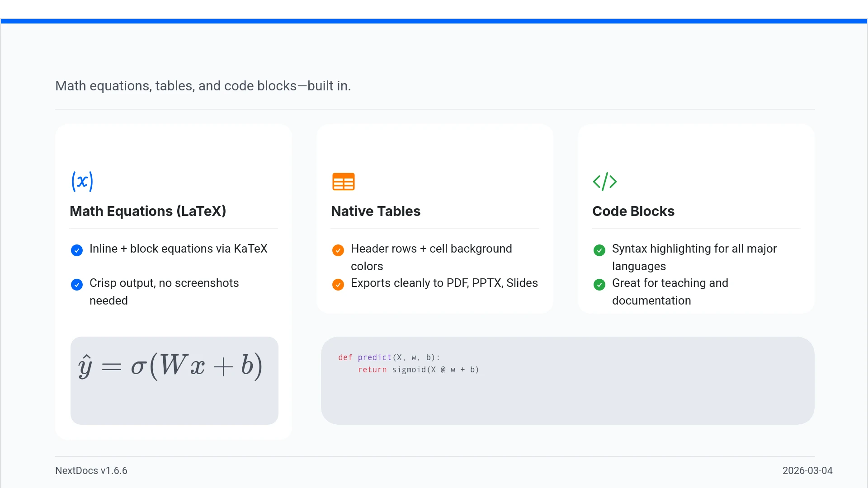
Task: Click the sigmoid equation preview block
Action: [174, 380]
